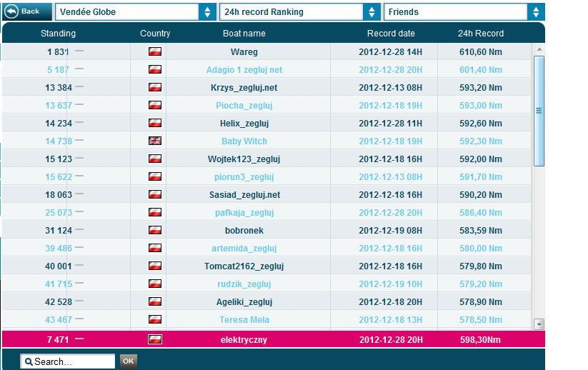Click the trend dash icon for Wareg
The image size is (588, 370).
click(79, 51)
